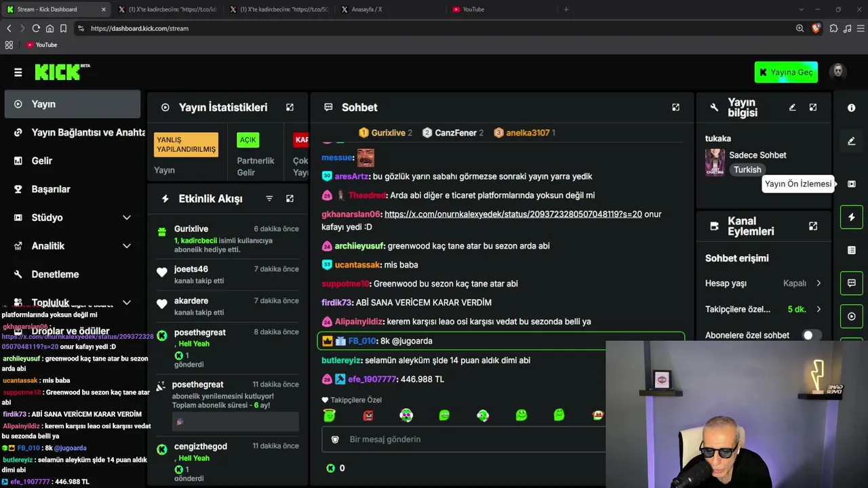868x488 pixels.
Task: Click username Theodred in chat
Action: tap(367, 195)
